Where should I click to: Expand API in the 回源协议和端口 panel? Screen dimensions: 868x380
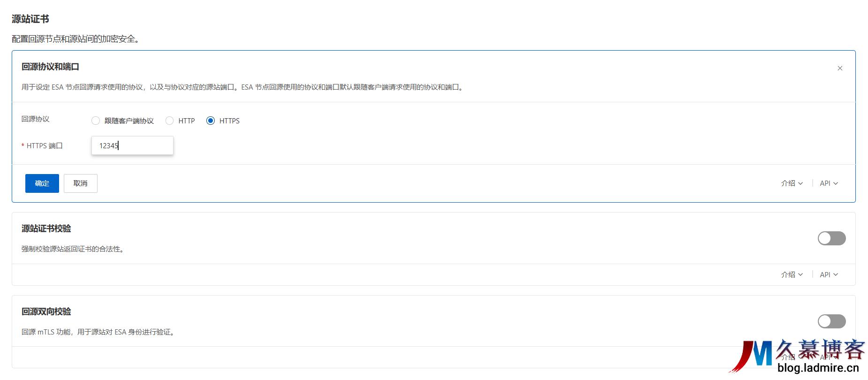click(829, 183)
